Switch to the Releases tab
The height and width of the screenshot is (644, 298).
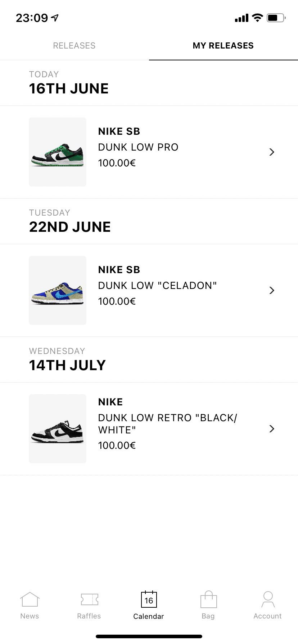click(74, 46)
